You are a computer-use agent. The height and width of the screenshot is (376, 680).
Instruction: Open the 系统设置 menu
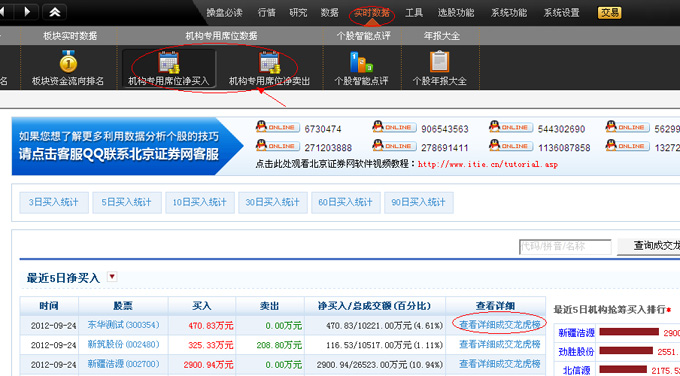(x=562, y=13)
